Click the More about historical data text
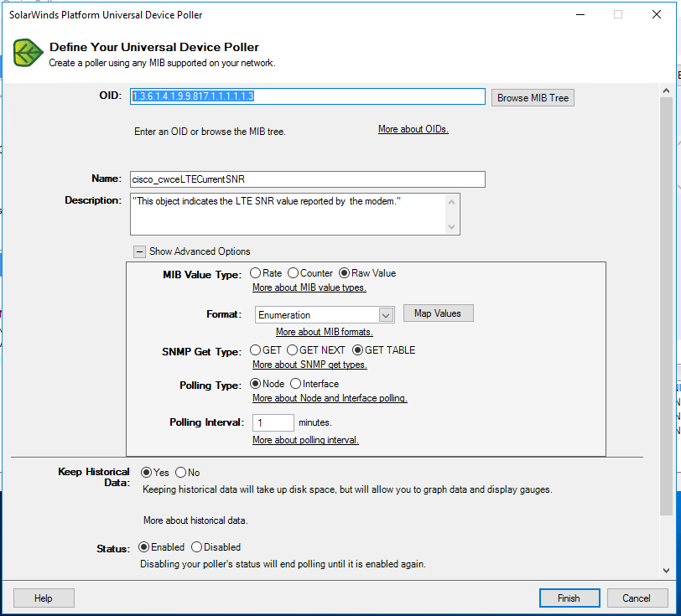681x616 pixels. point(195,520)
